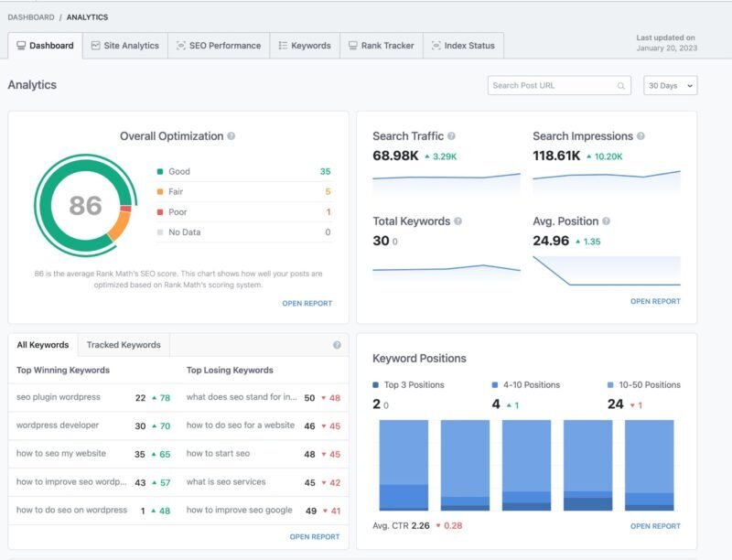Open help icon beside Total Keywords

tap(458, 221)
